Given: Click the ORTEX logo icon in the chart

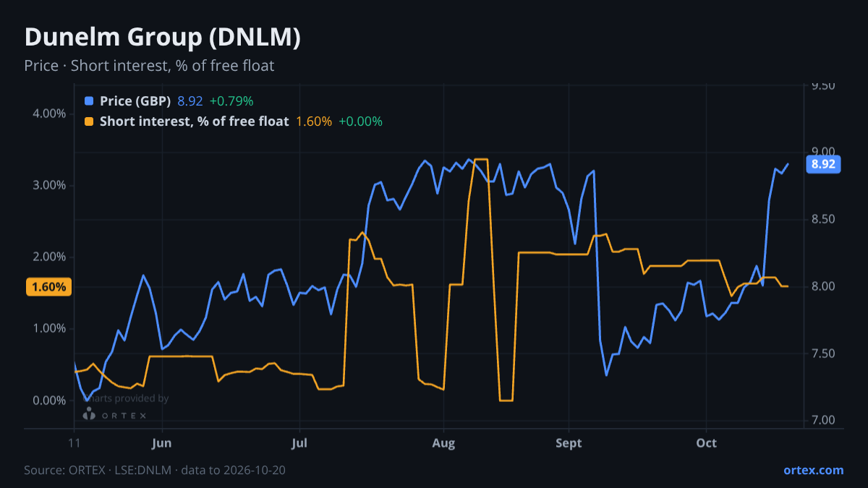Looking at the screenshot, I should pyautogui.click(x=89, y=414).
